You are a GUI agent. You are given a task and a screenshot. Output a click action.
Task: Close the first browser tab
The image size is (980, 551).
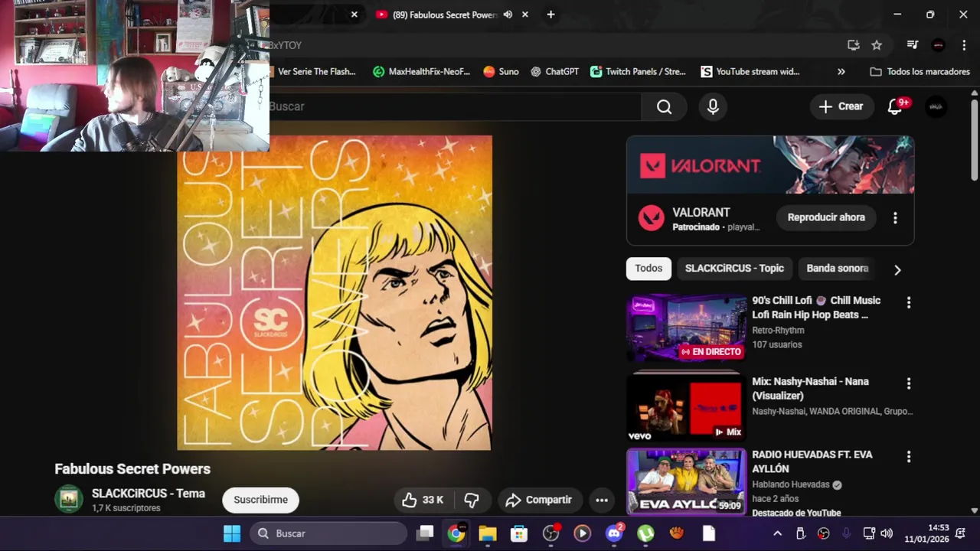[x=354, y=15]
